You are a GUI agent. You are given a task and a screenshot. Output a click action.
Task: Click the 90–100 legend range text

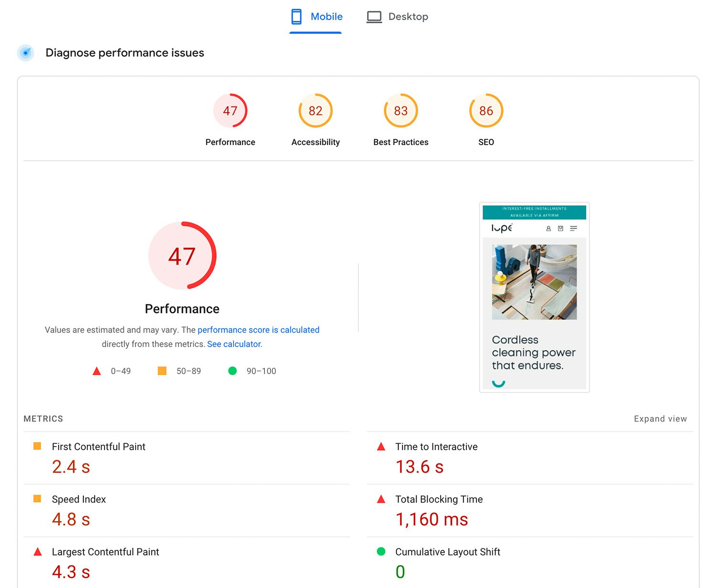coord(261,371)
